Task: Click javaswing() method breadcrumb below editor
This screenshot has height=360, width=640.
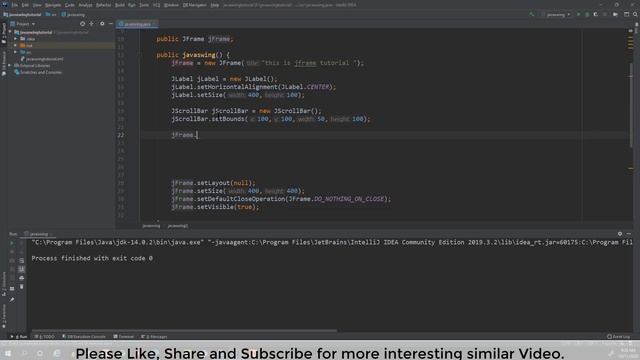Action: [178, 226]
